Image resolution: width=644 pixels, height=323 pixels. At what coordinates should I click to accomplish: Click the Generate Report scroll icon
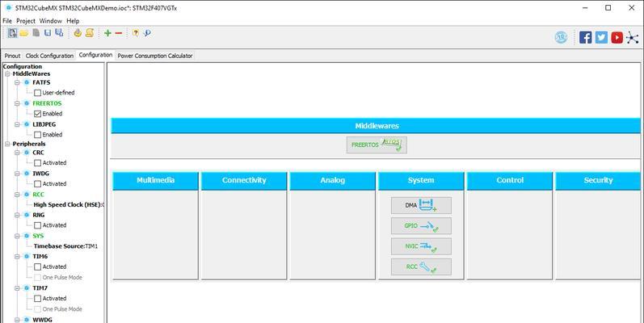(x=90, y=33)
